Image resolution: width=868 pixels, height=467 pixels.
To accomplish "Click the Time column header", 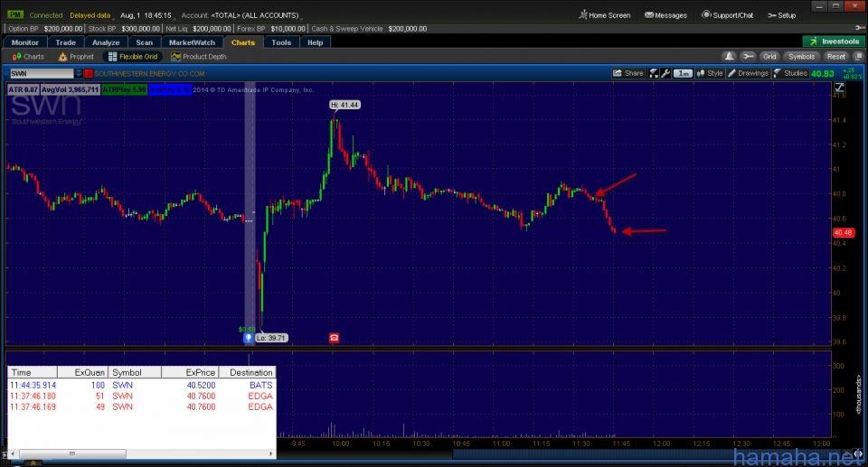I will pyautogui.click(x=33, y=372).
